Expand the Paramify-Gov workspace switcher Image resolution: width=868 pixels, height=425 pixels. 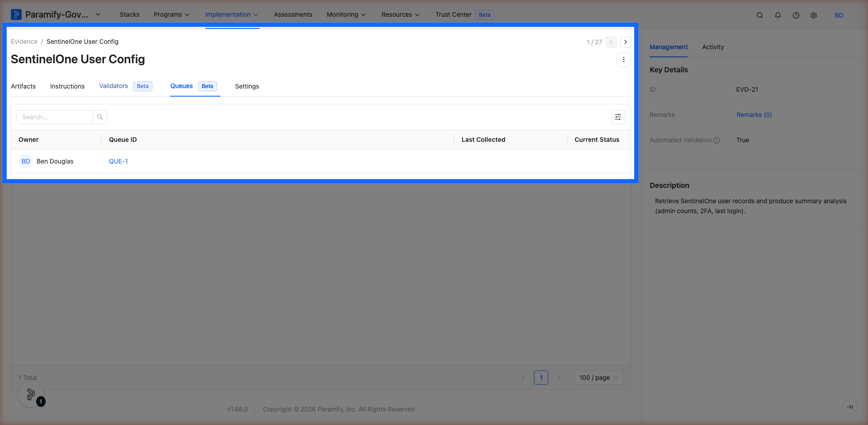coord(98,14)
